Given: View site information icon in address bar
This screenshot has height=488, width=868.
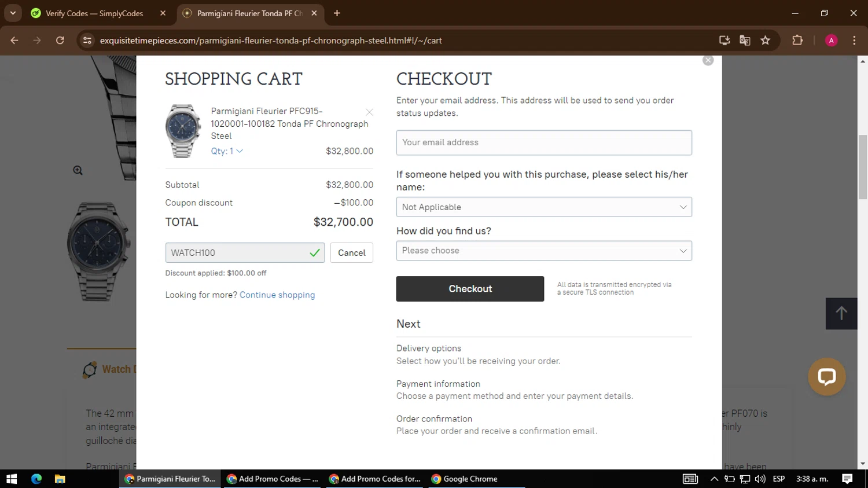Looking at the screenshot, I should (x=87, y=41).
